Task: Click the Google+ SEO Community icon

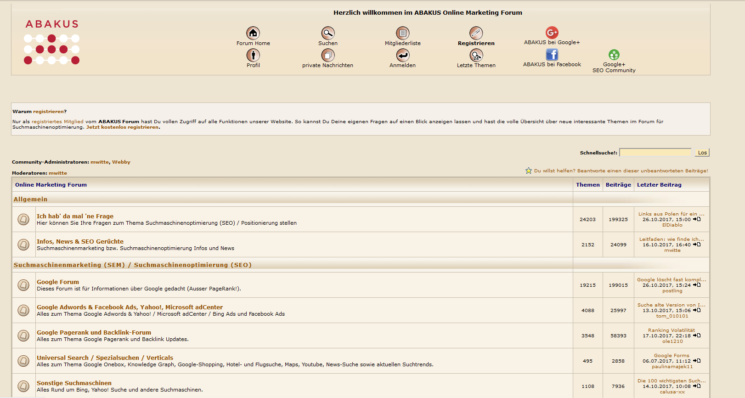Action: 614,55
